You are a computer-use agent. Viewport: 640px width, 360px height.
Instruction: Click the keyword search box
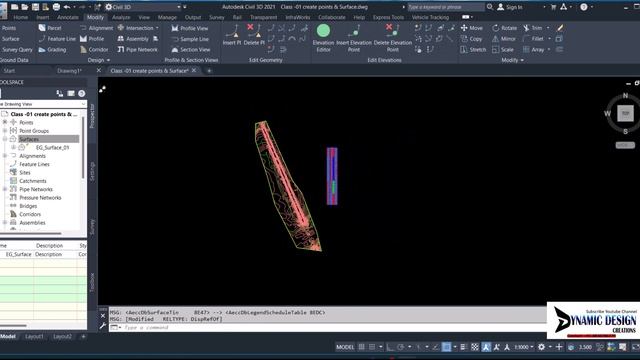coord(446,7)
